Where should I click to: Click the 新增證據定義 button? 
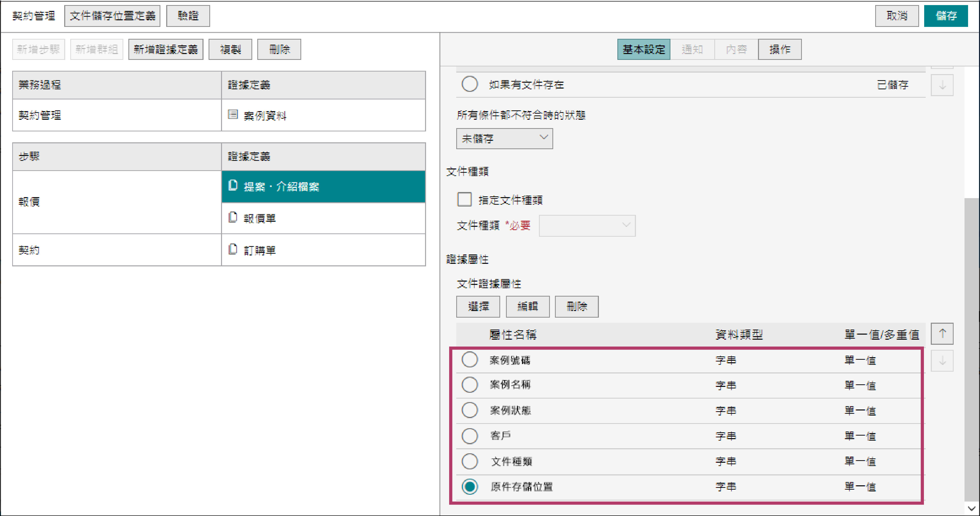[x=165, y=49]
